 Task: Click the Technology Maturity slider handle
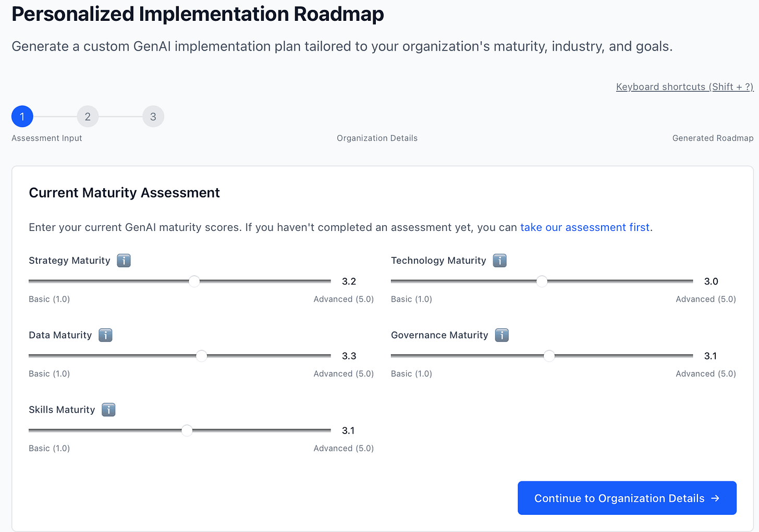click(x=542, y=281)
